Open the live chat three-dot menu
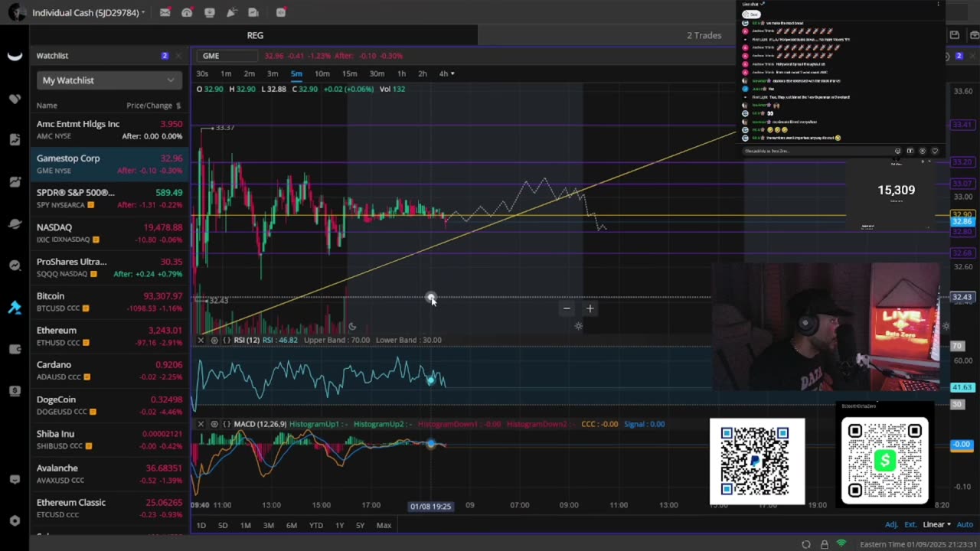 click(938, 4)
